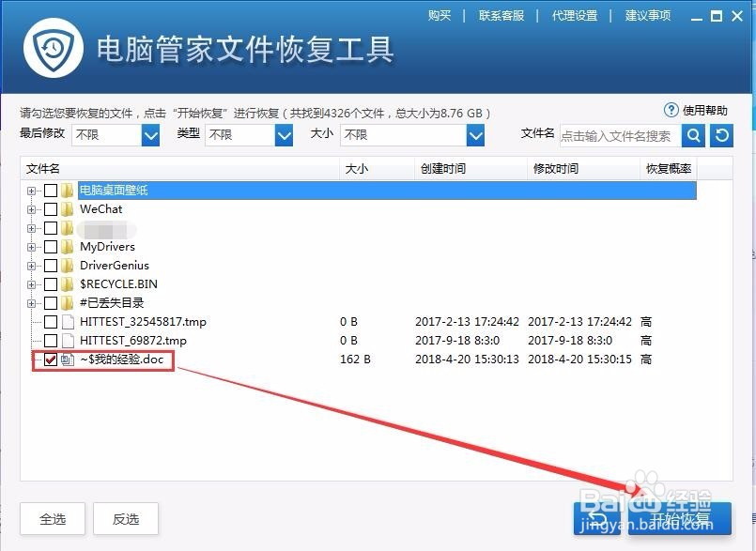Select the DriverGenius folder name
The width and height of the screenshot is (756, 551).
point(115,266)
